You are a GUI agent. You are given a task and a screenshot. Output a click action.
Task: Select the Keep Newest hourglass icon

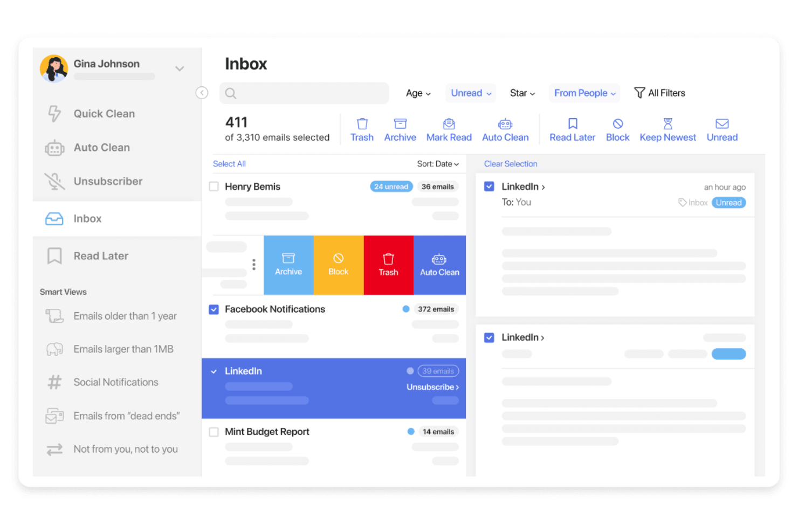pos(668,129)
